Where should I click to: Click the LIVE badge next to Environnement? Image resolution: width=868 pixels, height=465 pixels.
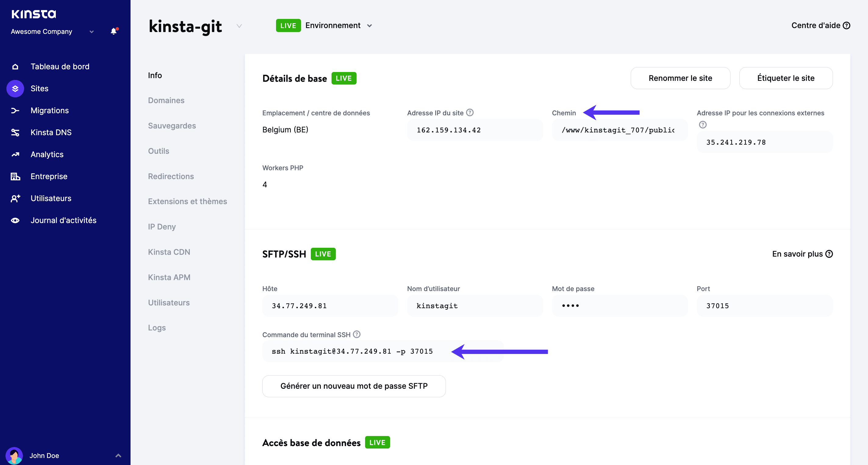click(x=288, y=26)
